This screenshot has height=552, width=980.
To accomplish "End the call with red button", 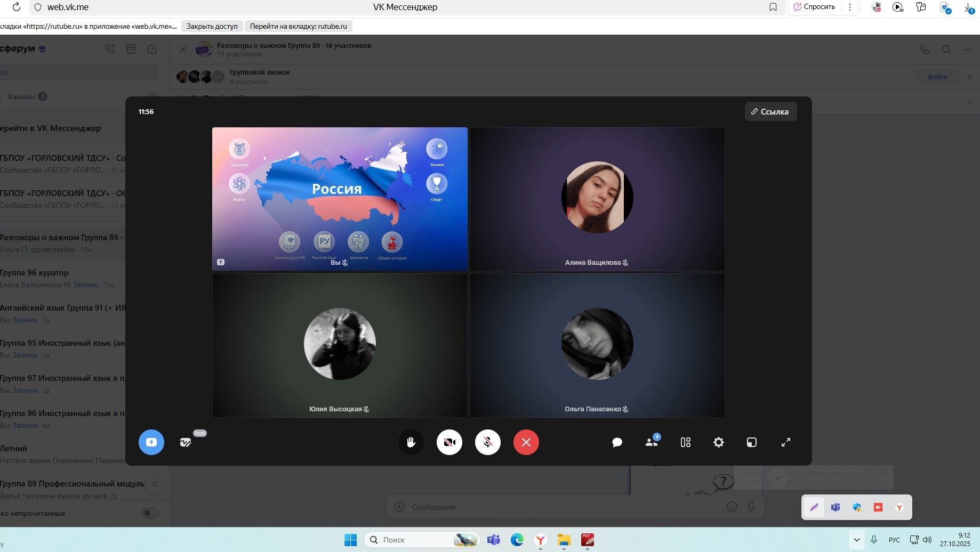I will pyautogui.click(x=526, y=442).
